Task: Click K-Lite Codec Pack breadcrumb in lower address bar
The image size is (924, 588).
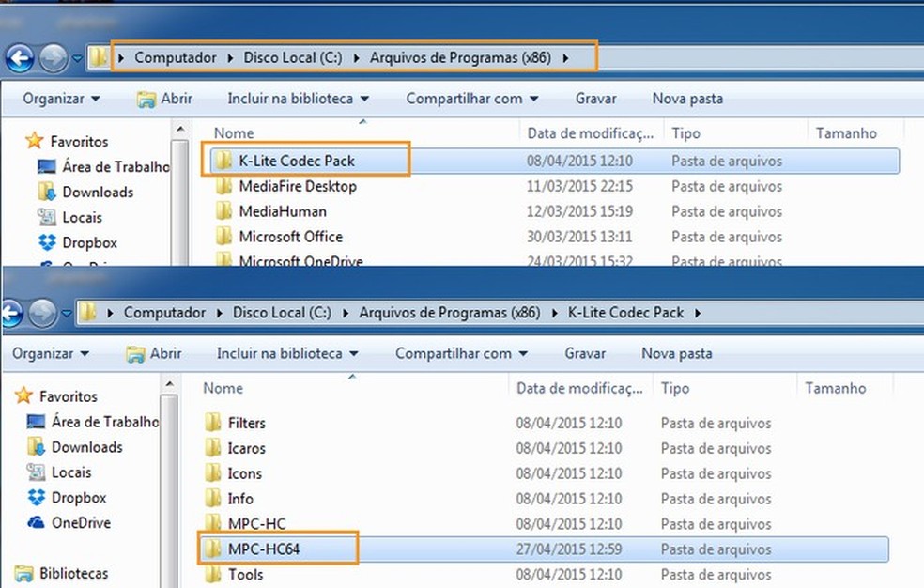Action: [625, 312]
